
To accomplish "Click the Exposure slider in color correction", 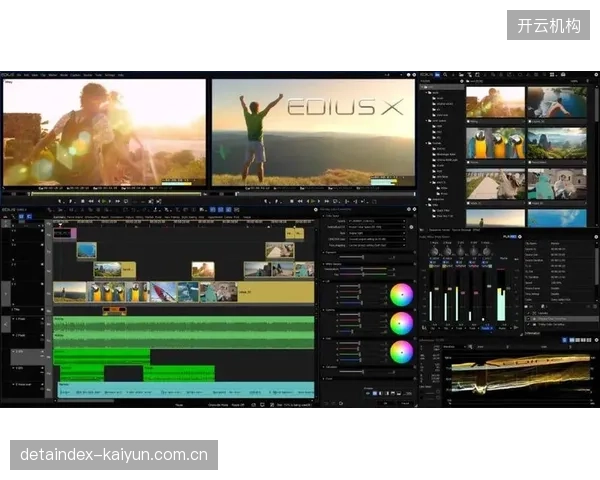I will click(364, 257).
